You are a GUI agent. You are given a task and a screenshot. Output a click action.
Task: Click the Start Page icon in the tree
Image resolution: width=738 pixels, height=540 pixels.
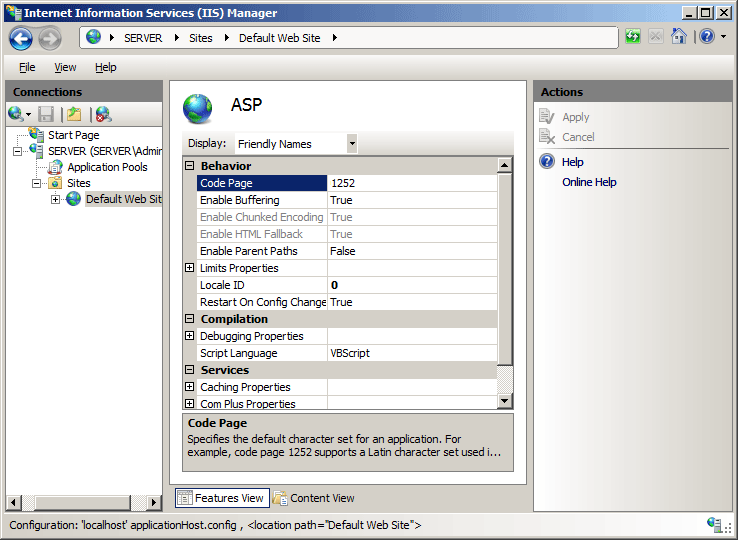coord(36,134)
